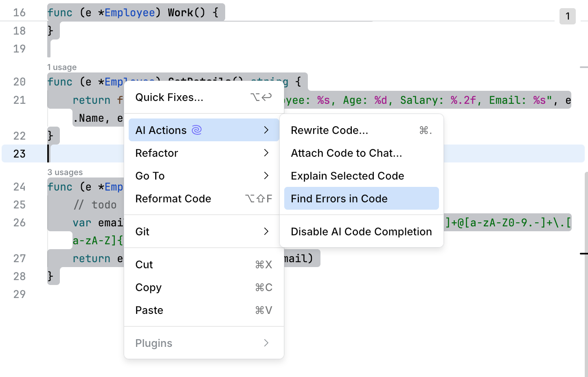The height and width of the screenshot is (377, 588).
Task: Click the '// todo' comment
Action: (x=95, y=204)
